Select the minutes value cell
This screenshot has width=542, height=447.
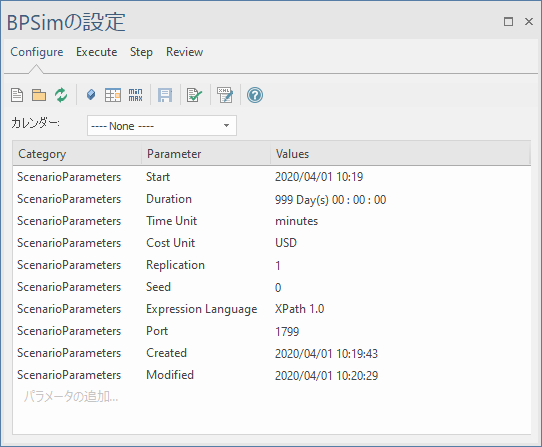tap(296, 221)
